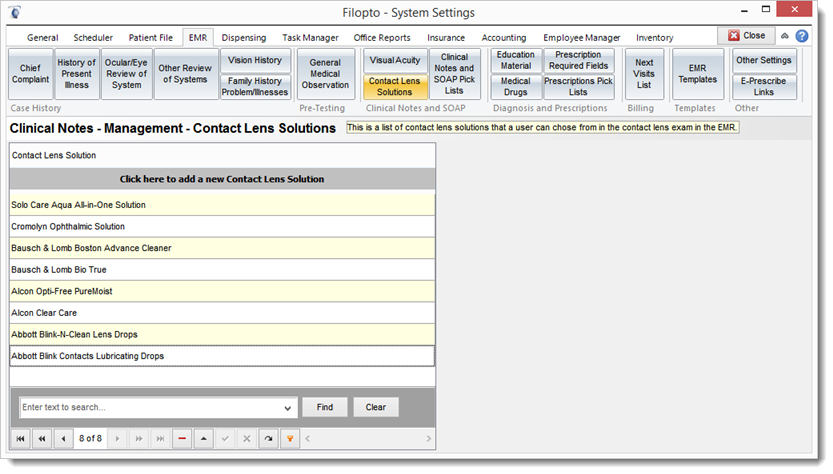The height and width of the screenshot is (474, 833).
Task: Open the Office Reports tab
Action: [382, 38]
